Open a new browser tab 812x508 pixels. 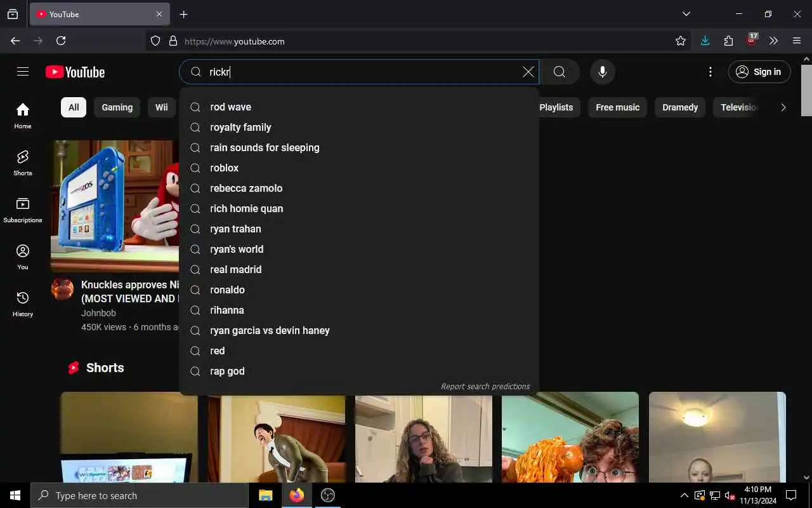click(183, 14)
